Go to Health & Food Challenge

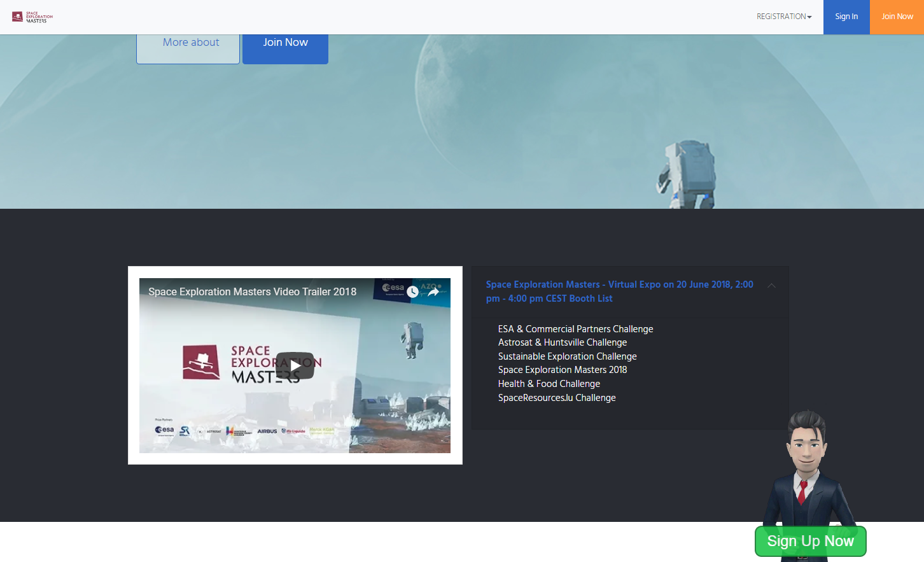pos(549,384)
